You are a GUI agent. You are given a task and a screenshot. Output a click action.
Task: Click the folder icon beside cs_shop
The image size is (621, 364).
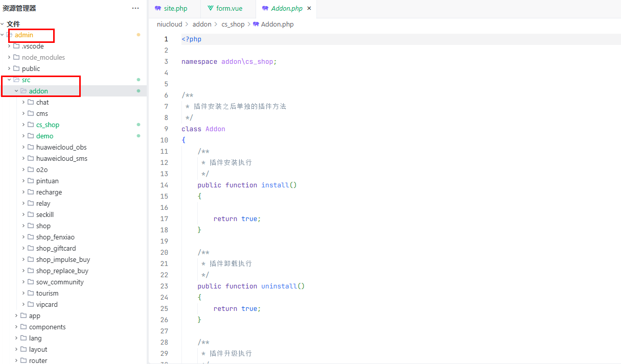pyautogui.click(x=31, y=125)
